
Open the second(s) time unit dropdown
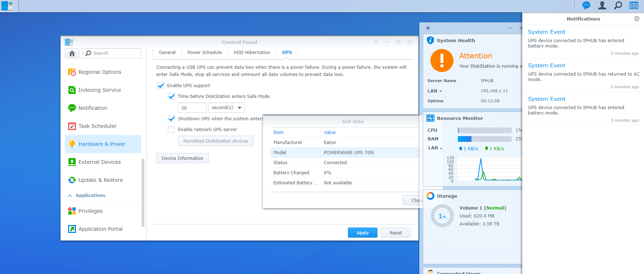226,108
